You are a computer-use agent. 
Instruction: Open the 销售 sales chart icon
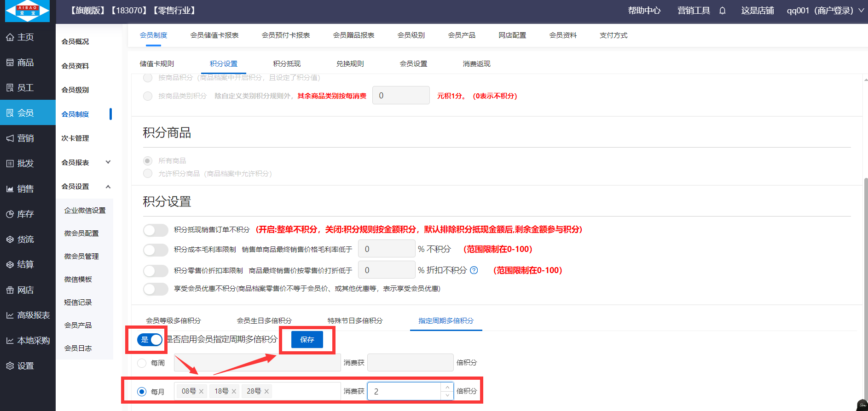(x=10, y=189)
